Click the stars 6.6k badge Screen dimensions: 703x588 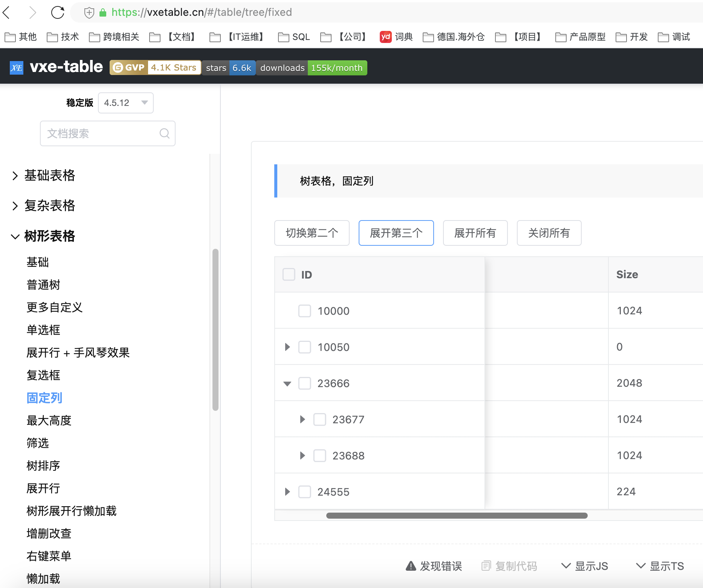coord(229,68)
